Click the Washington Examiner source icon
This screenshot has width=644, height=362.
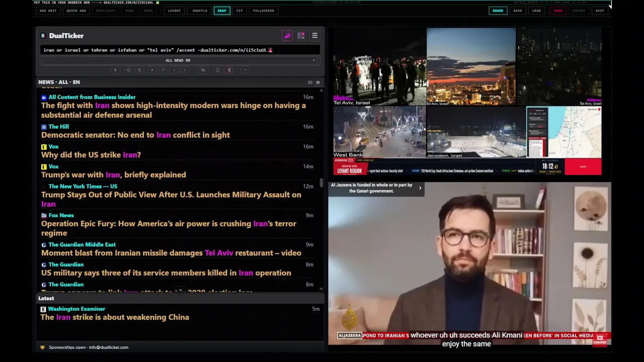tap(43, 309)
